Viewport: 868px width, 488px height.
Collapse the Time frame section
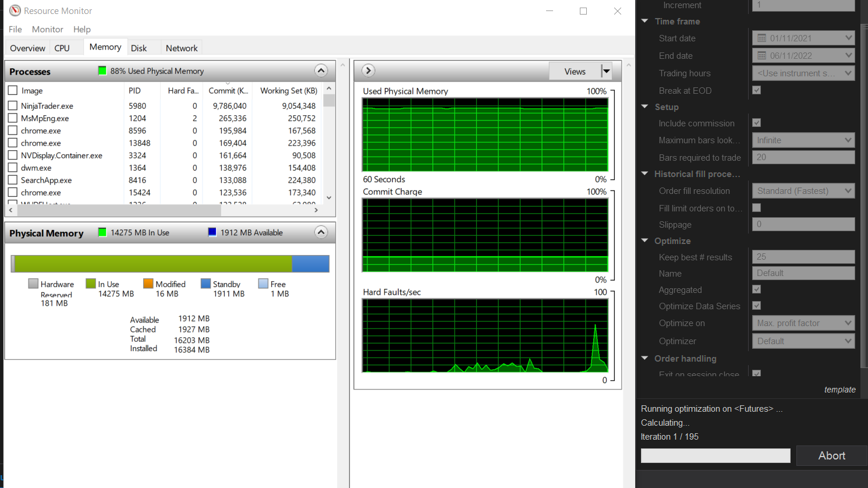[645, 21]
